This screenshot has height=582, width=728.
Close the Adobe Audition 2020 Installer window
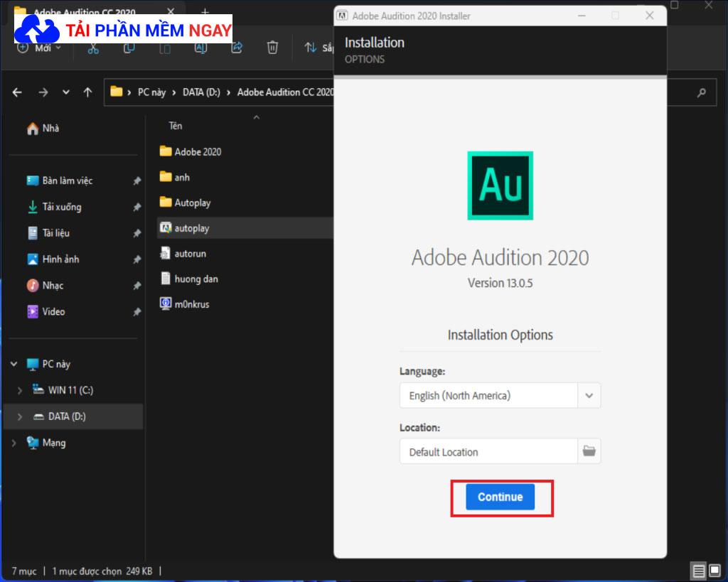click(650, 16)
